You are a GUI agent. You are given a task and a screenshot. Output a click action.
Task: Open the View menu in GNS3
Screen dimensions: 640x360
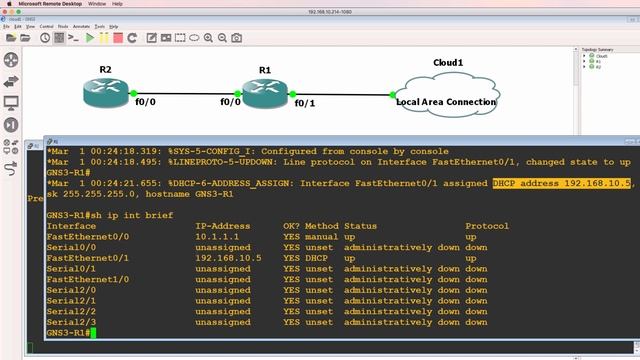point(30,27)
